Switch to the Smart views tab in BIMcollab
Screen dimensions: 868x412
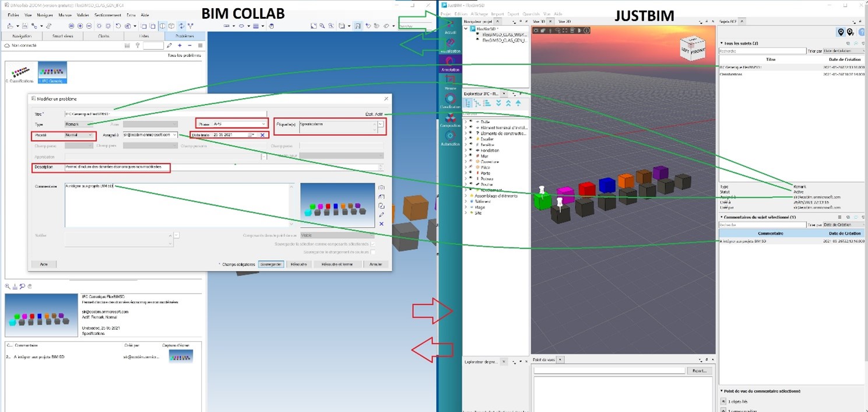(62, 36)
